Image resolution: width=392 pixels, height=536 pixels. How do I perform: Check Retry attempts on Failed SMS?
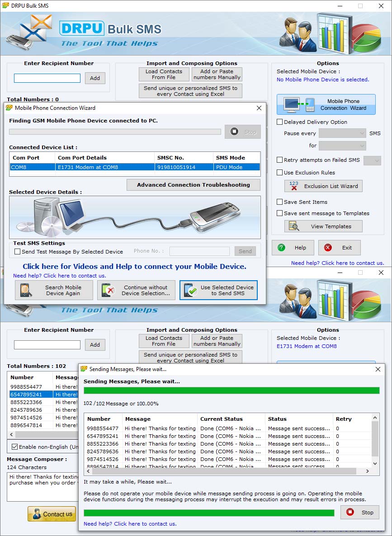[x=279, y=160]
